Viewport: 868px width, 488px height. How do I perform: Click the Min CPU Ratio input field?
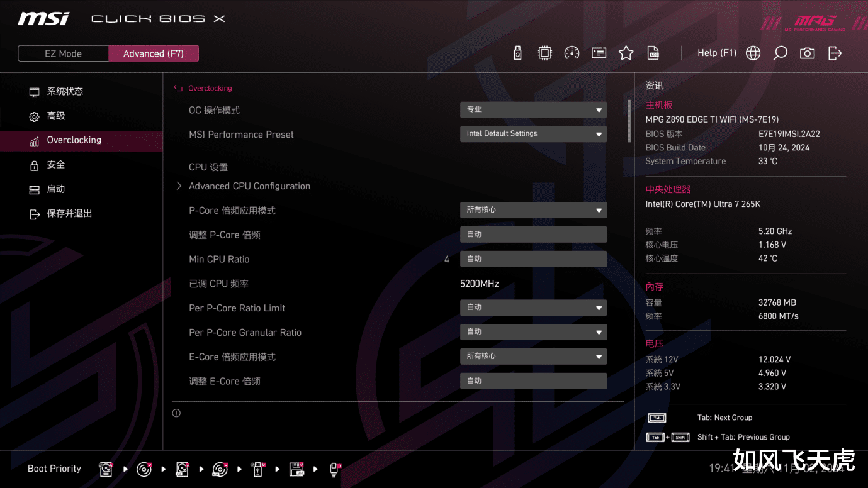533,259
